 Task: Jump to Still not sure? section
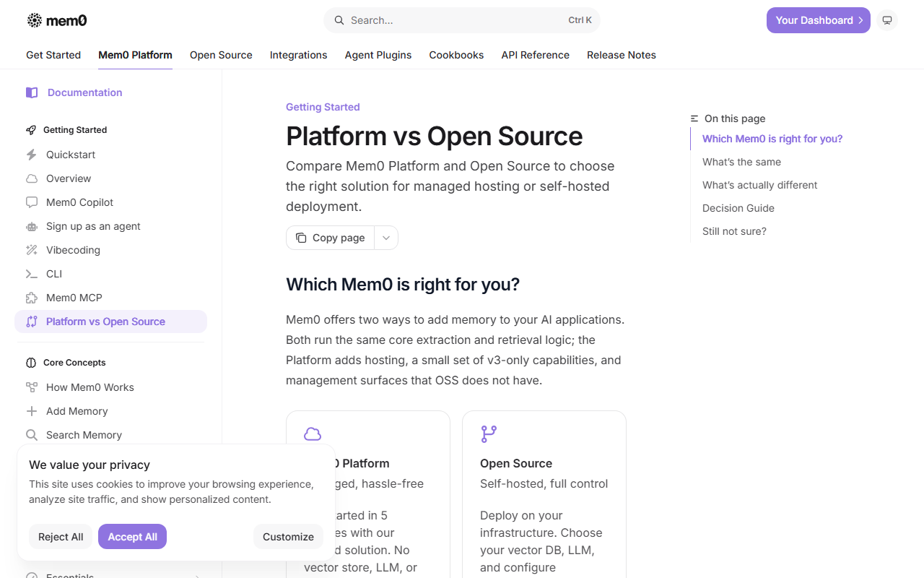pyautogui.click(x=734, y=231)
